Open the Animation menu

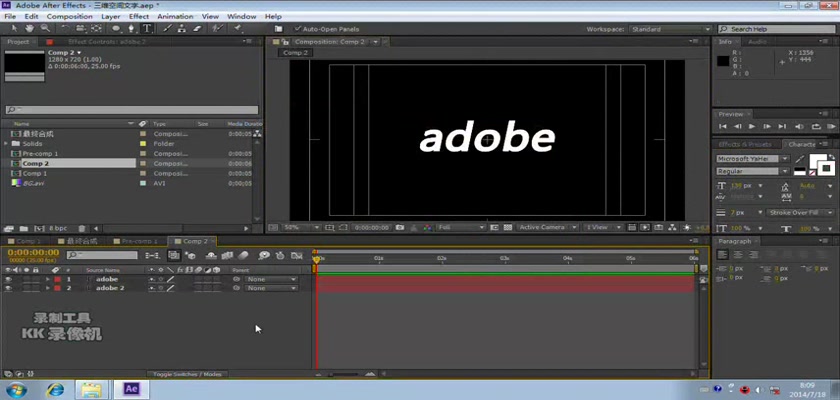pyautogui.click(x=175, y=17)
